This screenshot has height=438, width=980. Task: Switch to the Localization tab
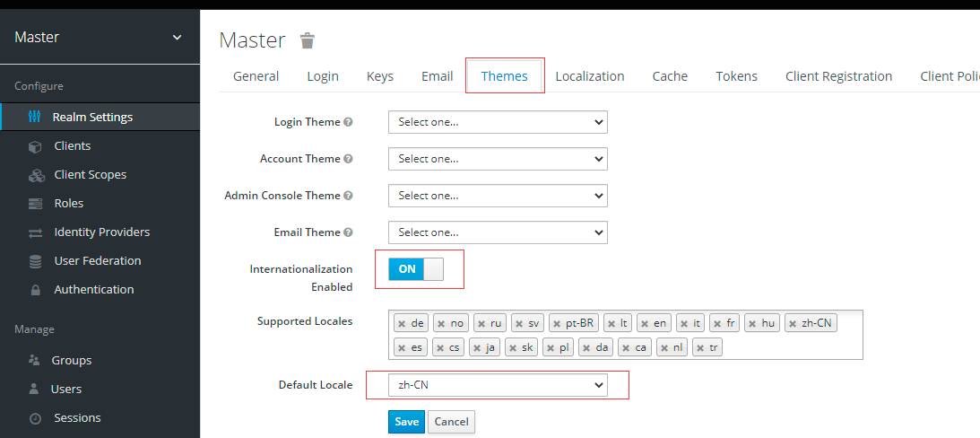click(x=590, y=76)
